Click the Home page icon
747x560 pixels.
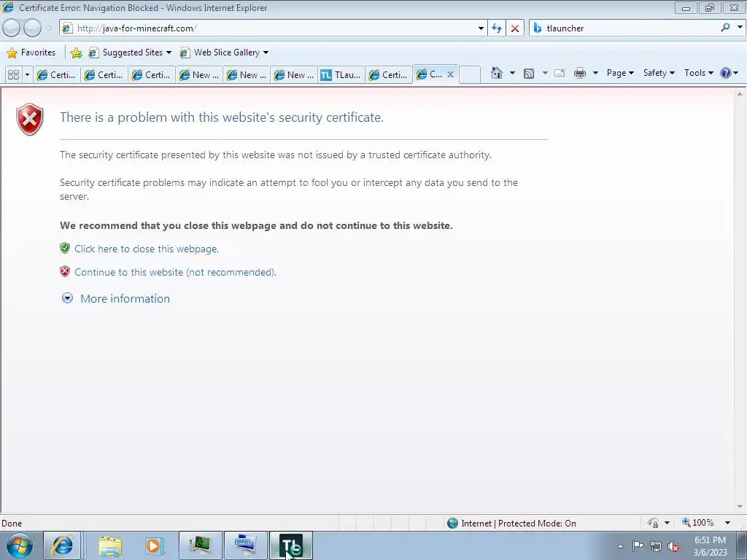[496, 73]
